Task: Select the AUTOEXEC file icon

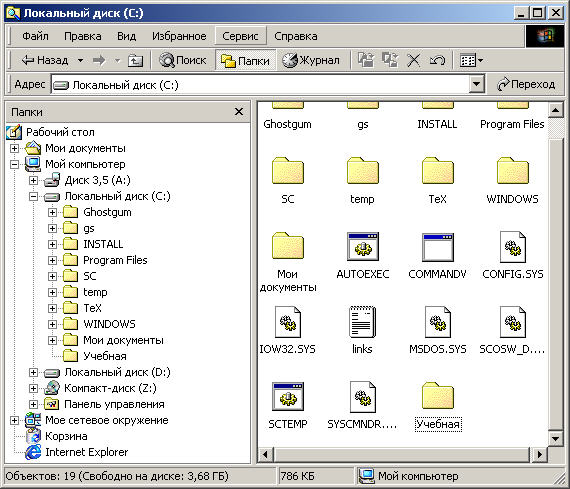Action: pyautogui.click(x=362, y=247)
